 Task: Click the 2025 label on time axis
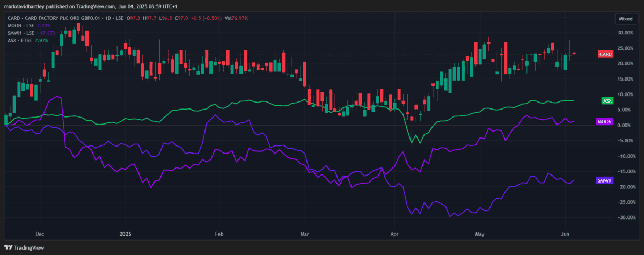125,235
